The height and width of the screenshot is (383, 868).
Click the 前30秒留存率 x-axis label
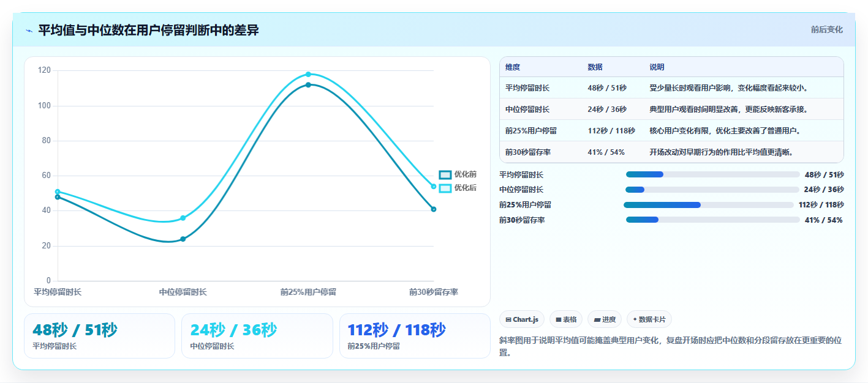434,292
